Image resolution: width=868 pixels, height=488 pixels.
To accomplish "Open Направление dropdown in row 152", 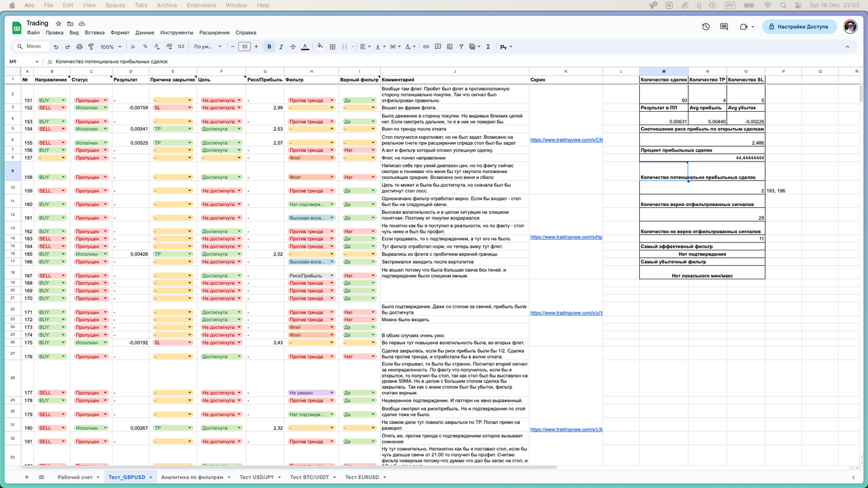I will pyautogui.click(x=63, y=108).
